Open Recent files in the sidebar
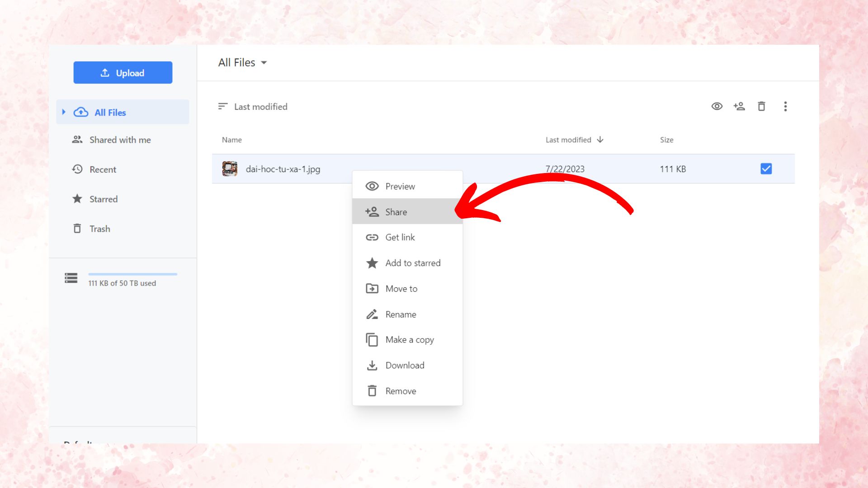This screenshot has width=868, height=488. click(103, 169)
